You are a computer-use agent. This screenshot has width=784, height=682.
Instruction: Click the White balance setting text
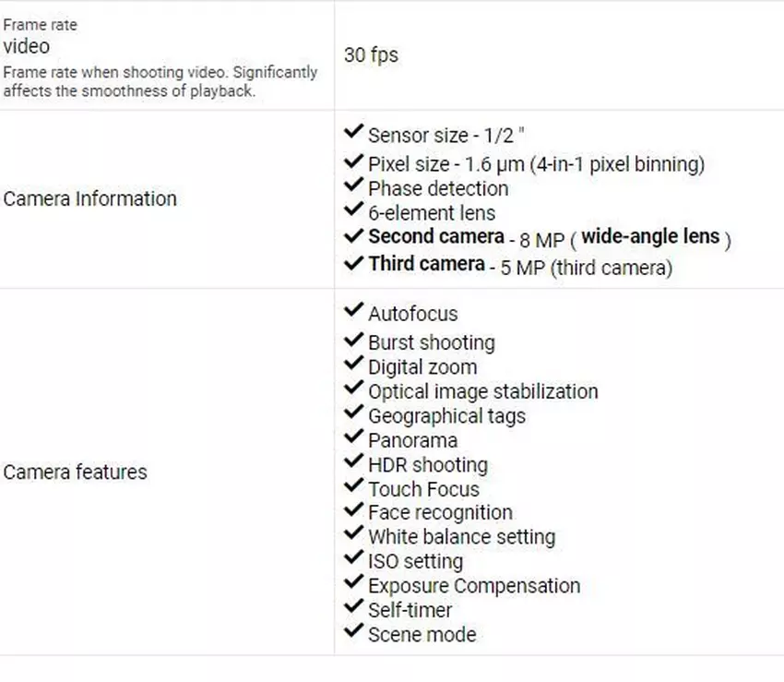(461, 537)
